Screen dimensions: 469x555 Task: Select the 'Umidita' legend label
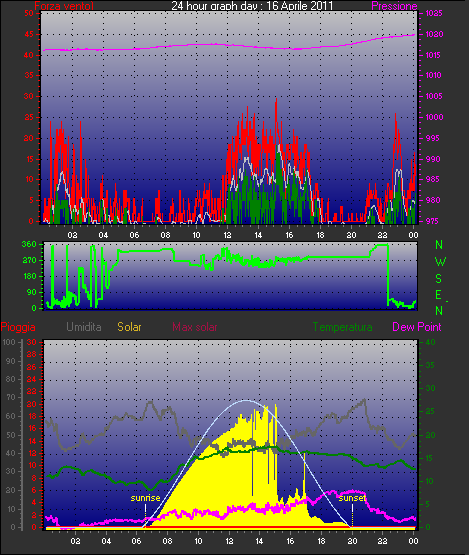coord(84,327)
